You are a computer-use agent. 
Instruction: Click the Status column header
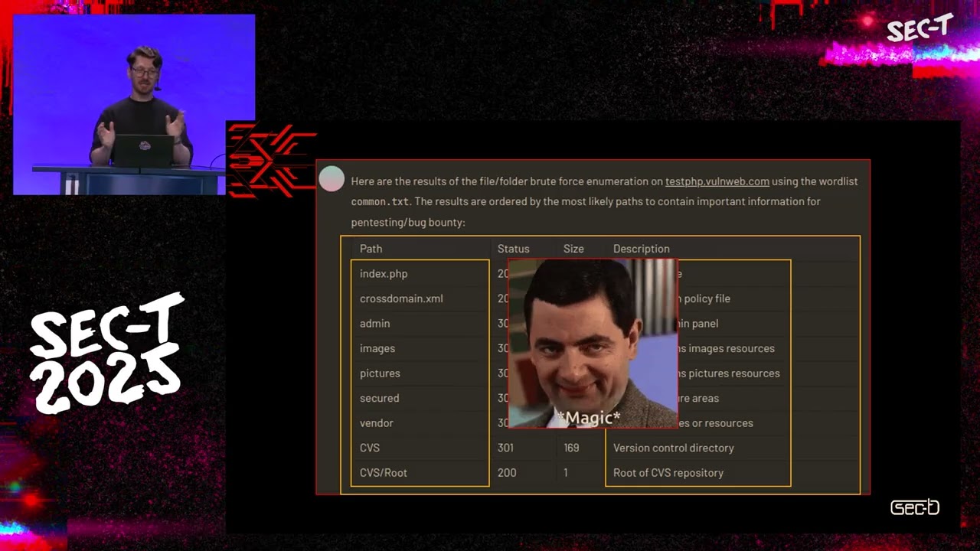514,249
